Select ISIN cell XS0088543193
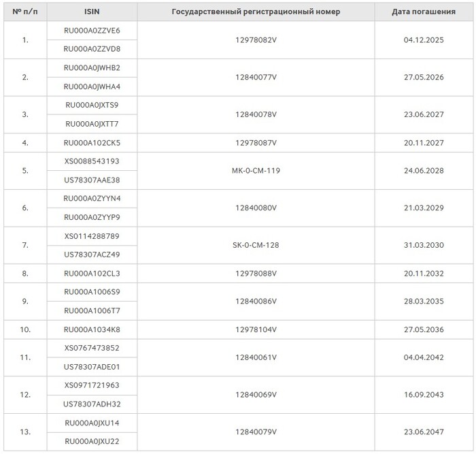The height and width of the screenshot is (454, 476). pos(92,161)
